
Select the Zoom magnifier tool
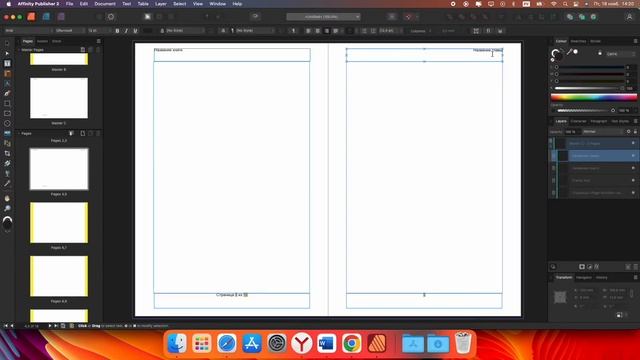[7, 209]
